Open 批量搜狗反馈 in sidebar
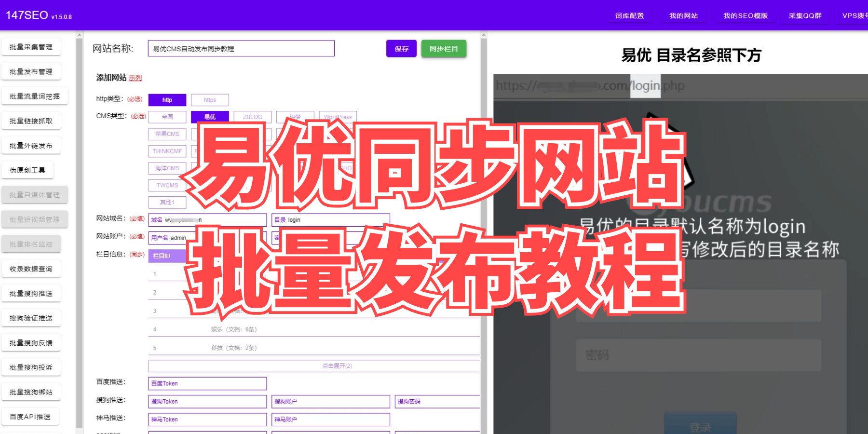This screenshot has height=434, width=868. point(31,342)
